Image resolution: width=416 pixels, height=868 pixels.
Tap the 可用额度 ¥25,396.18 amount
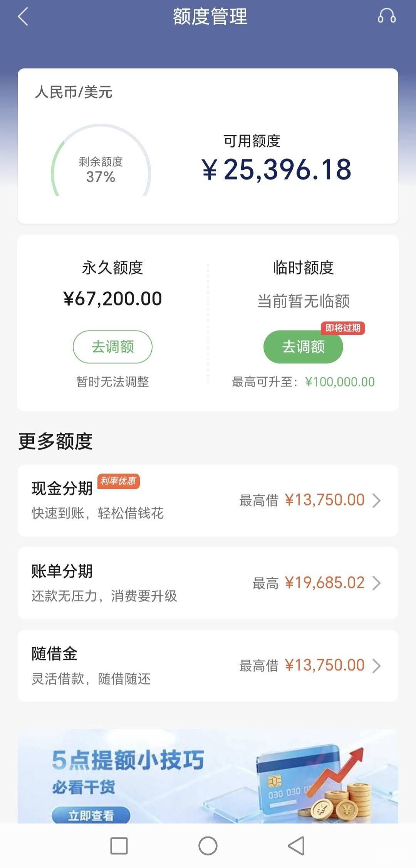pos(277,170)
